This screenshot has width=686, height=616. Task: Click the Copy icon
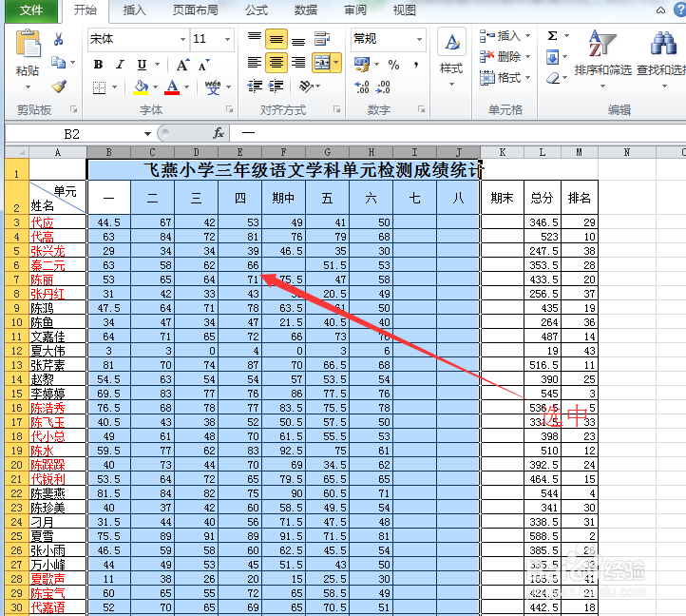pyautogui.click(x=58, y=62)
